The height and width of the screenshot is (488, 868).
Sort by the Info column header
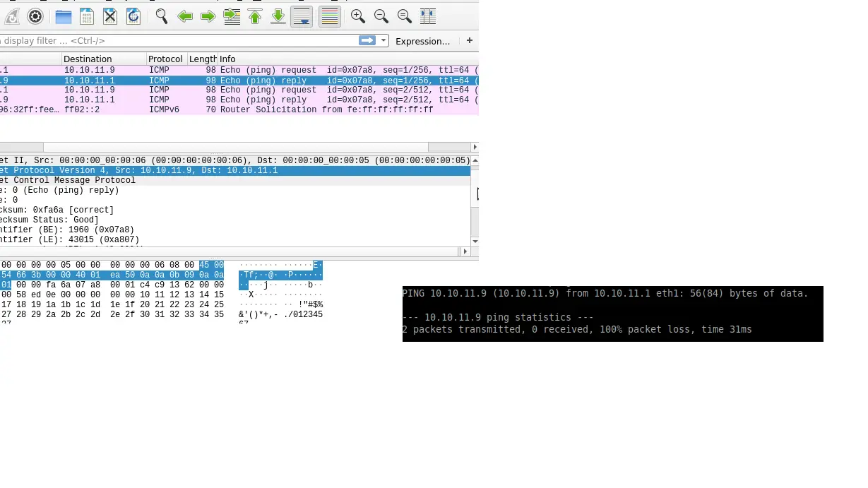348,59
